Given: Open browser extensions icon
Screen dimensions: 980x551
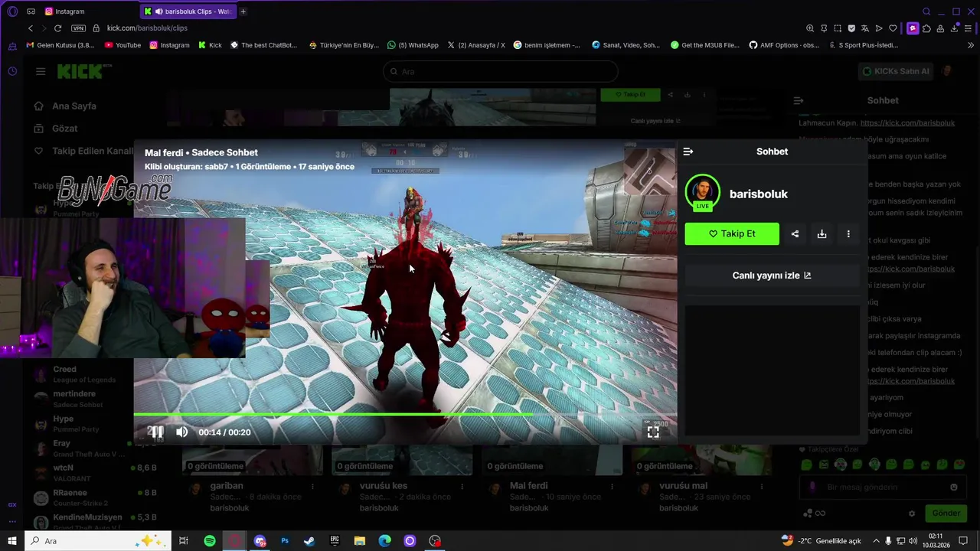Looking at the screenshot, I should coord(926,28).
